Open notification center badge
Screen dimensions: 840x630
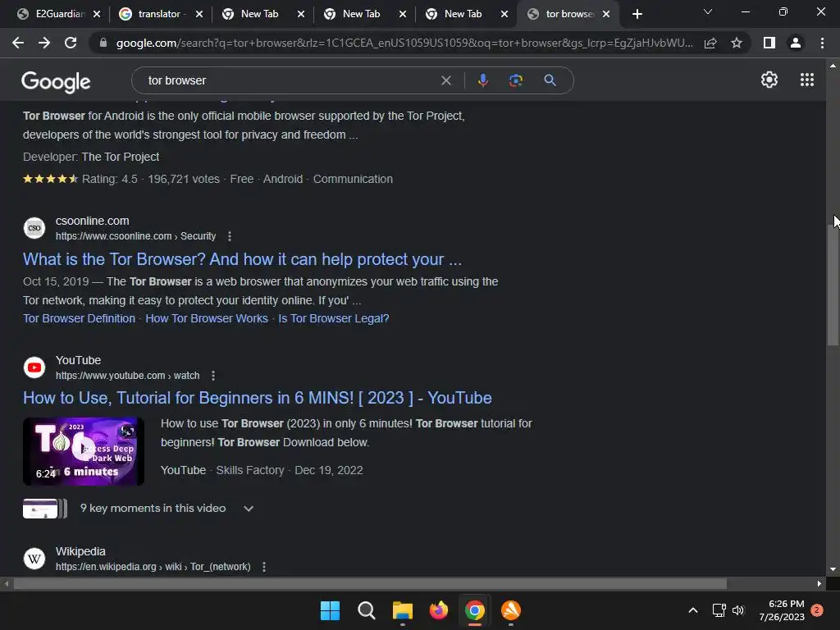[x=817, y=610]
